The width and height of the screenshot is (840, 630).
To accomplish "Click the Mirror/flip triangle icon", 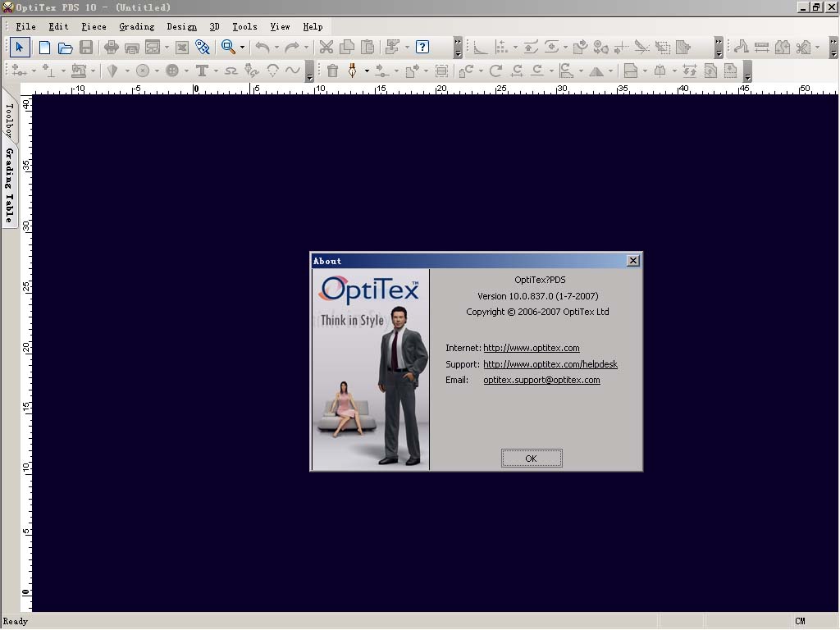I will 596,71.
